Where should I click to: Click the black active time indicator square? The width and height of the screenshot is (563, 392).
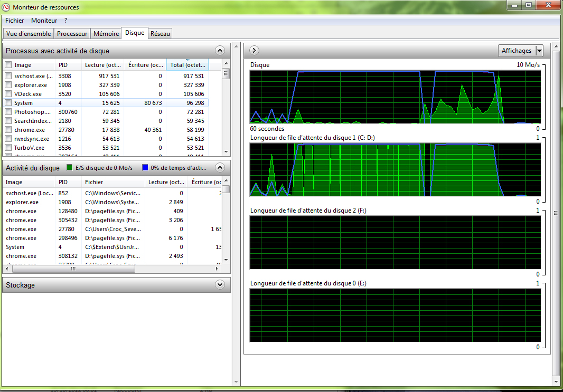[145, 168]
